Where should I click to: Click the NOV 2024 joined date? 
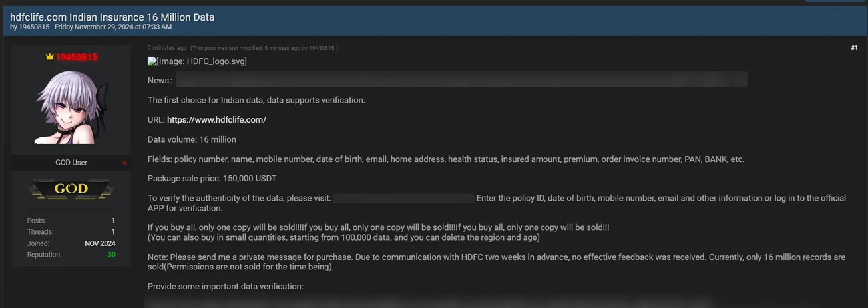[x=101, y=243]
